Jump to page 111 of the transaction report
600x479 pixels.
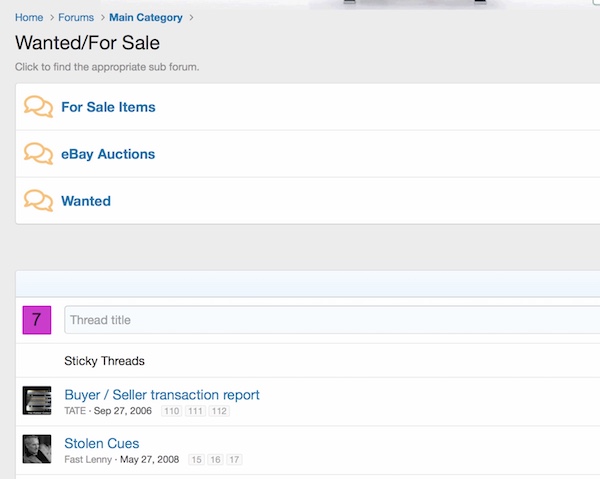(x=195, y=411)
